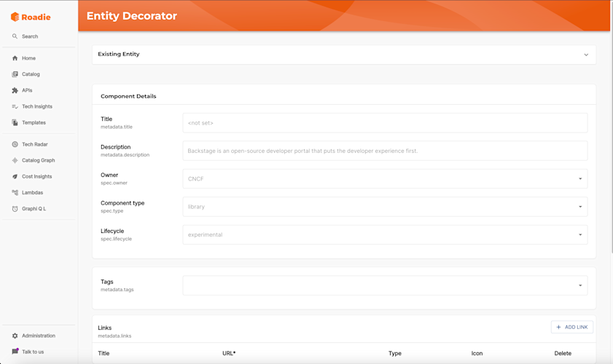Navigate to Templates
This screenshot has width=613, height=364.
point(34,122)
